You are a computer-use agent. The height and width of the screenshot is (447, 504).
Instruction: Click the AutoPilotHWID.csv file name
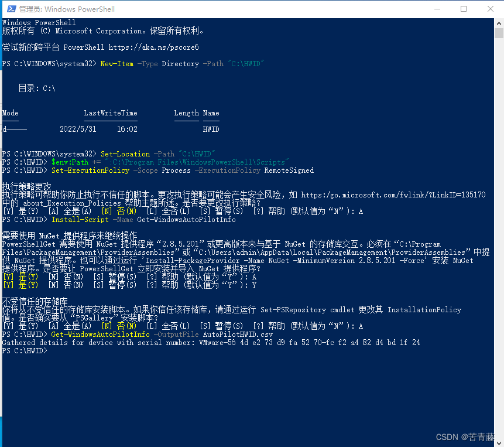pos(238,334)
